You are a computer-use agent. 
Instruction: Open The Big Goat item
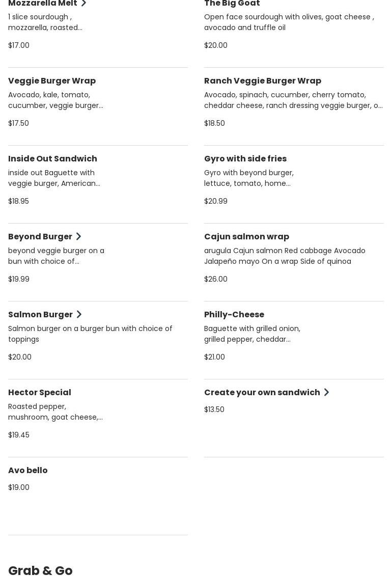pyautogui.click(x=232, y=4)
